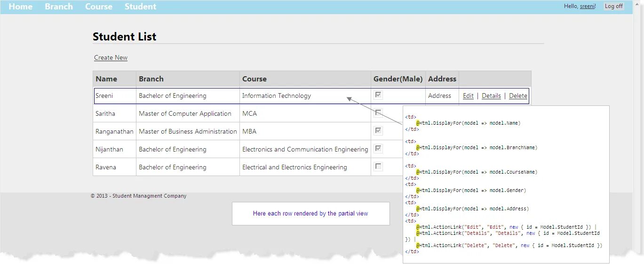The height and width of the screenshot is (264, 644).
Task: Toggle the Gender checkbox for Ranganathan
Action: (x=378, y=130)
